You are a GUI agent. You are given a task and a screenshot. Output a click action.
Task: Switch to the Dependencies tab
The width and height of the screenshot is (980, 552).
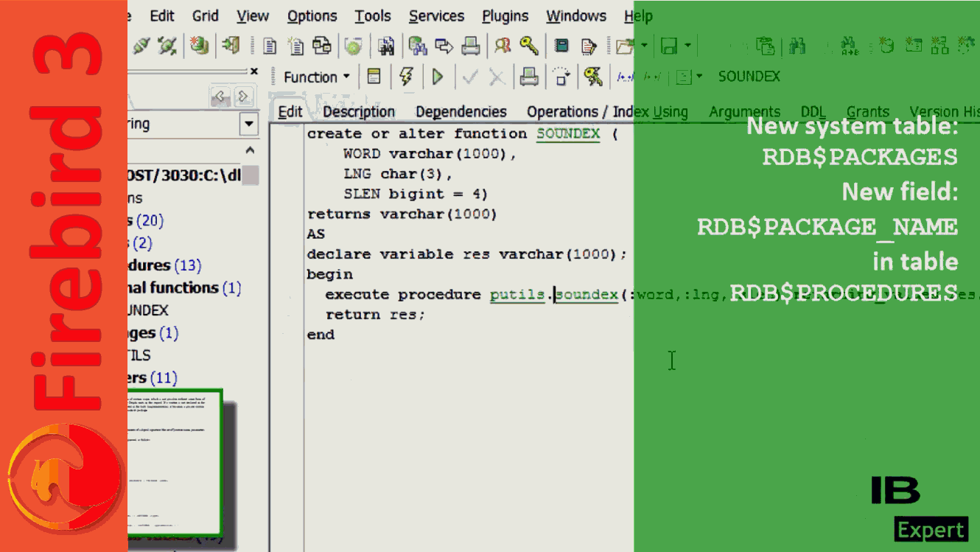[x=461, y=112]
